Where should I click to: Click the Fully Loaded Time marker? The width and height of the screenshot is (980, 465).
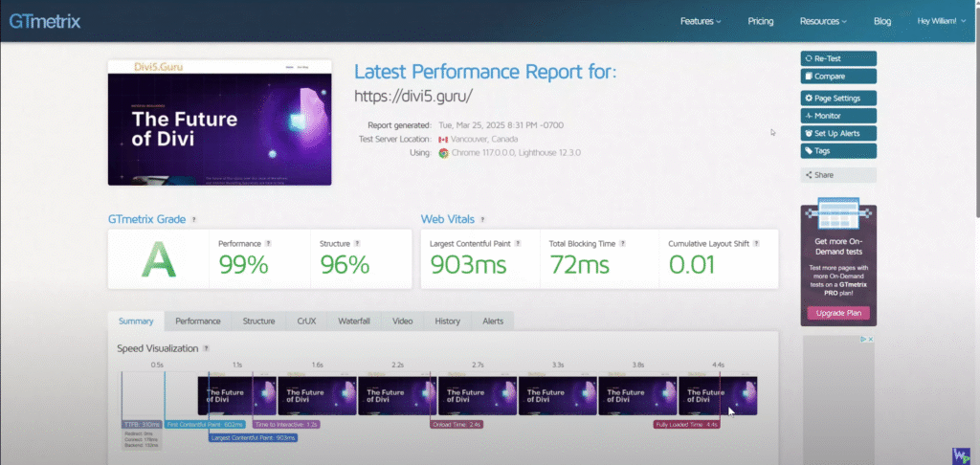click(687, 425)
